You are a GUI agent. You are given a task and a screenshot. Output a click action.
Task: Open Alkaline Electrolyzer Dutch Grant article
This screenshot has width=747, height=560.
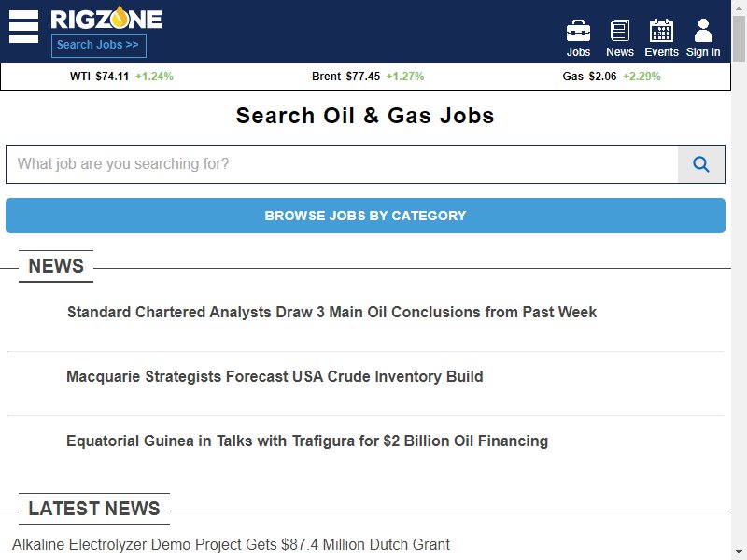[x=231, y=544]
